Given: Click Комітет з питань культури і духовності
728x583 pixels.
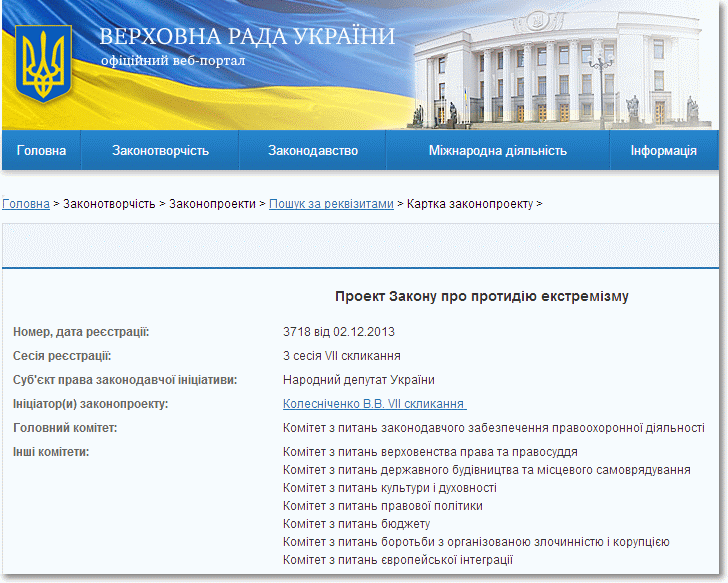Looking at the screenshot, I should point(390,488).
